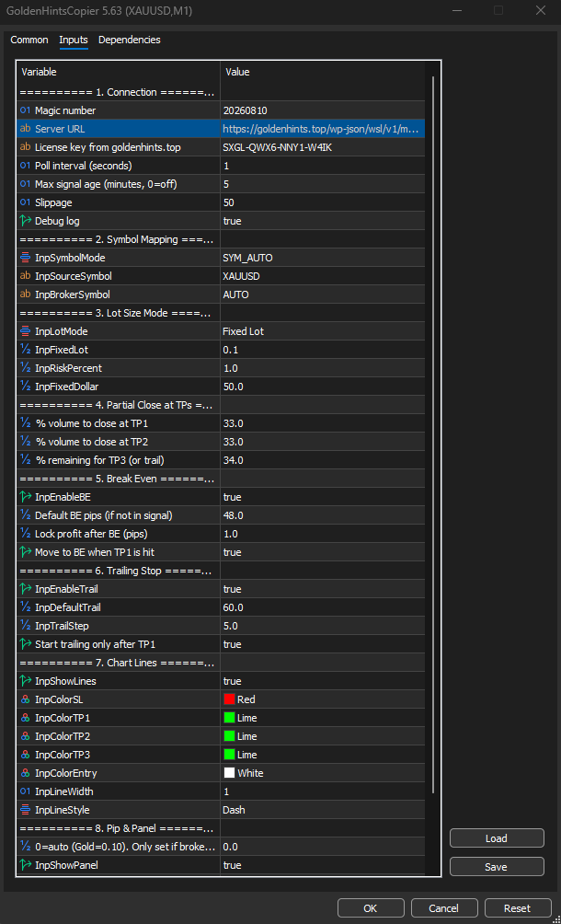Confirm with the OK button
The width and height of the screenshot is (561, 924).
click(371, 908)
